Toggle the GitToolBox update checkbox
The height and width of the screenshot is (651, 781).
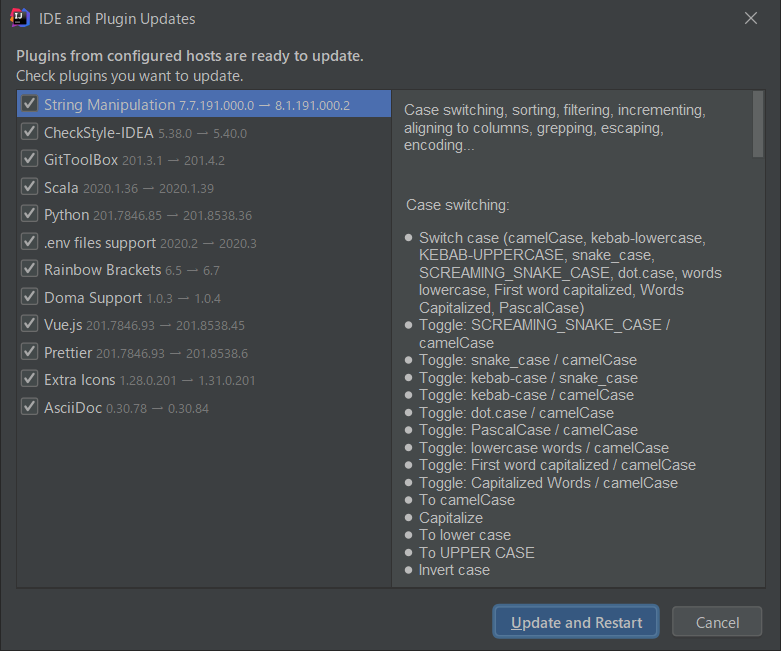[29, 159]
